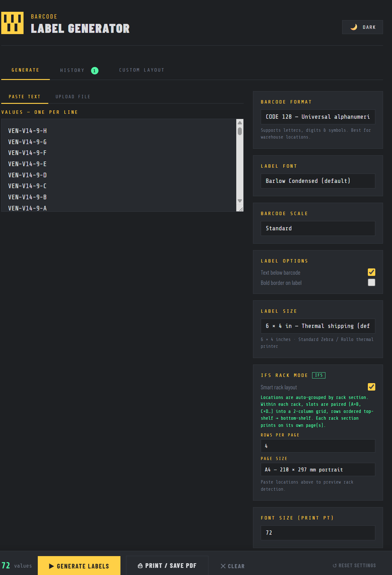Click the line VEN-V14-9-F

tap(28, 153)
